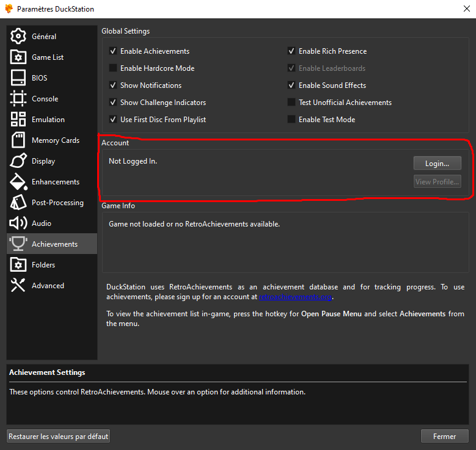The image size is (476, 450).
Task: Open Console settings icon
Action: (x=18, y=98)
